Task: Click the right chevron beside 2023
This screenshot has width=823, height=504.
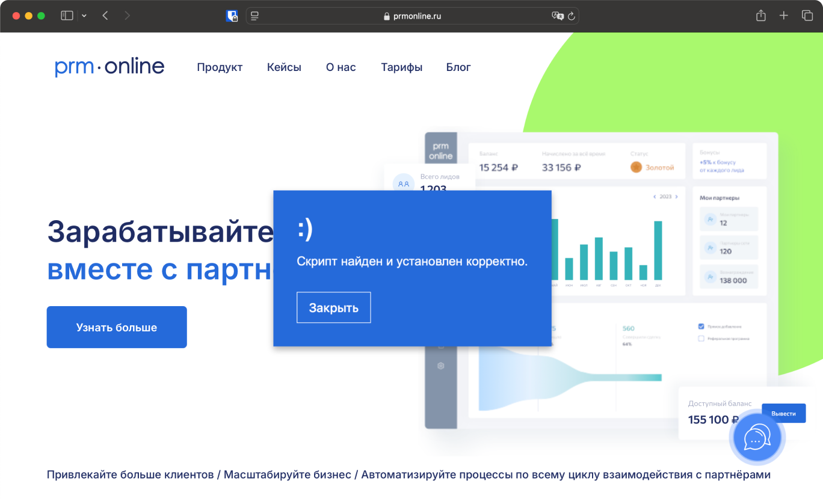Action: 676,197
